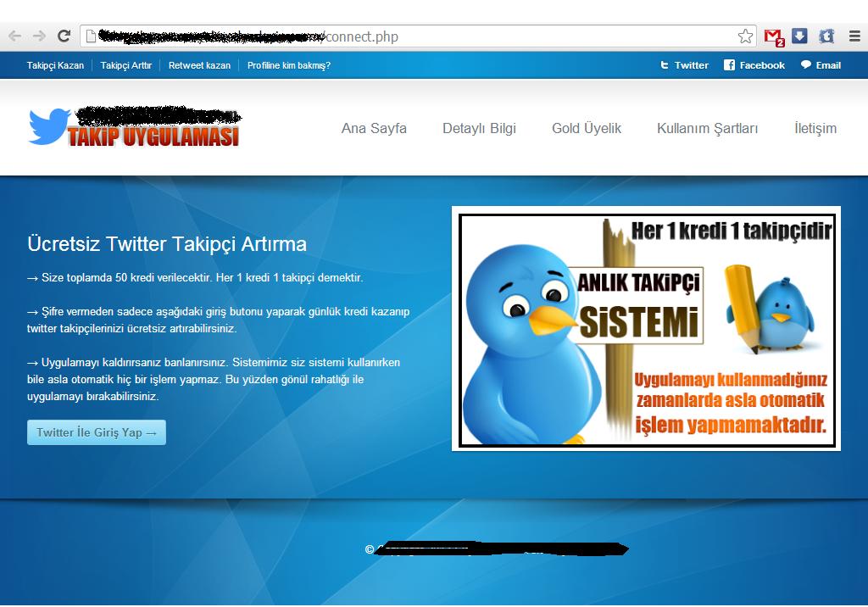
Task: Reload the page with the refresh icon
Action: [x=64, y=36]
